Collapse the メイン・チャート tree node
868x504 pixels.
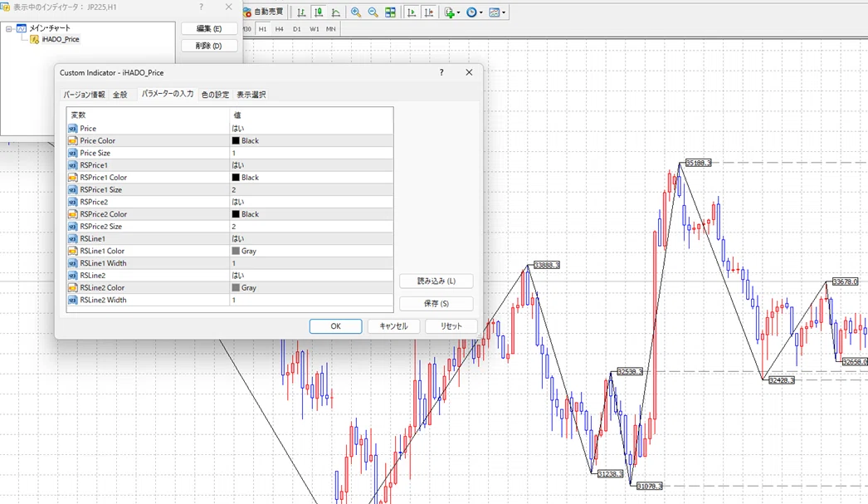(x=9, y=28)
